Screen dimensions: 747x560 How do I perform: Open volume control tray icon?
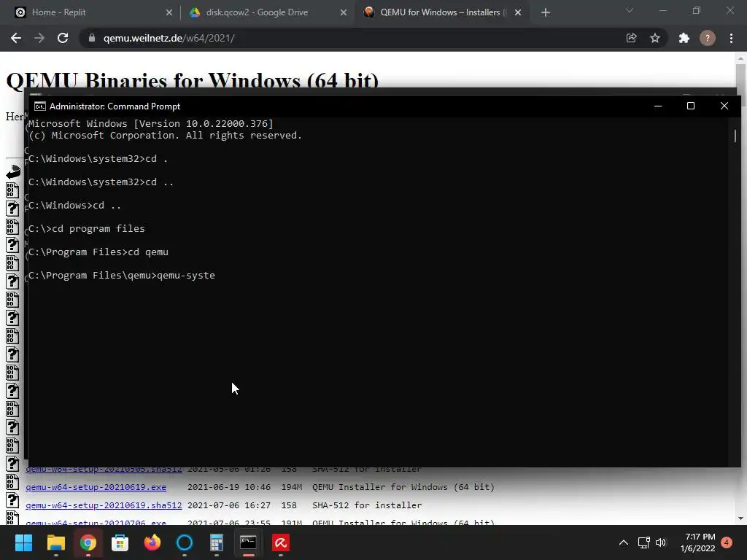(x=661, y=542)
